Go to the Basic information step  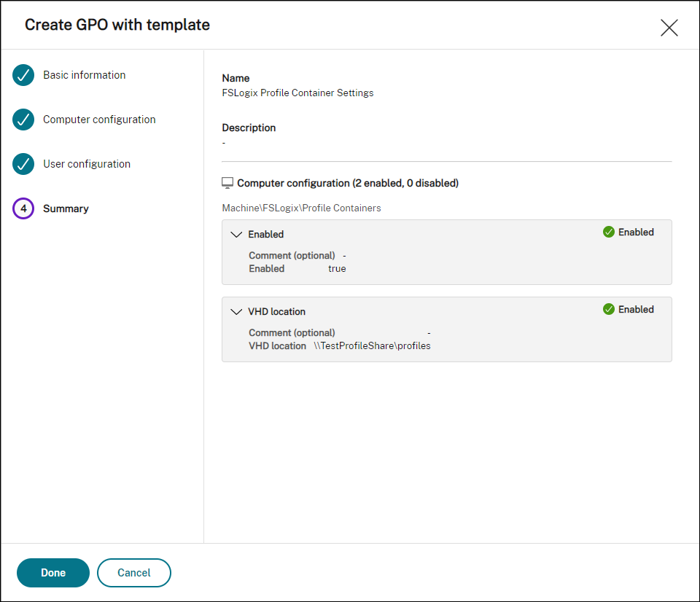[84, 75]
